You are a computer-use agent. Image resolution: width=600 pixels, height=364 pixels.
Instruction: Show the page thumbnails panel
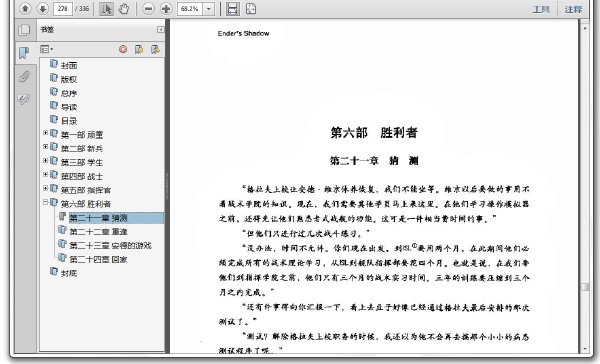click(x=24, y=30)
